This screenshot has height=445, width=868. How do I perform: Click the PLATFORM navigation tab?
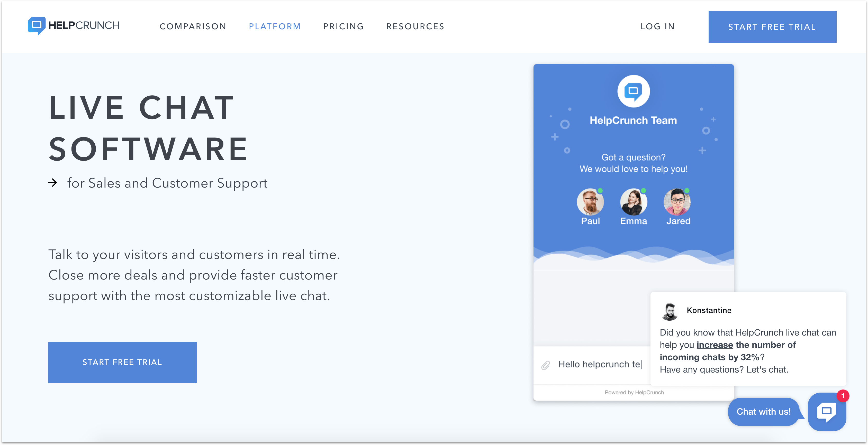275,26
